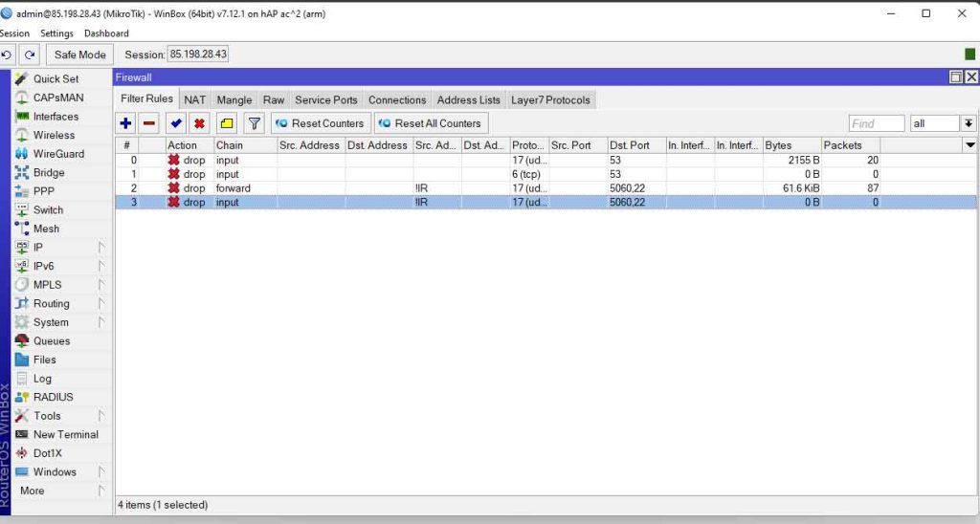Click the 61.6 KiB bytes value
This screenshot has width=980, height=524.
pos(801,188)
